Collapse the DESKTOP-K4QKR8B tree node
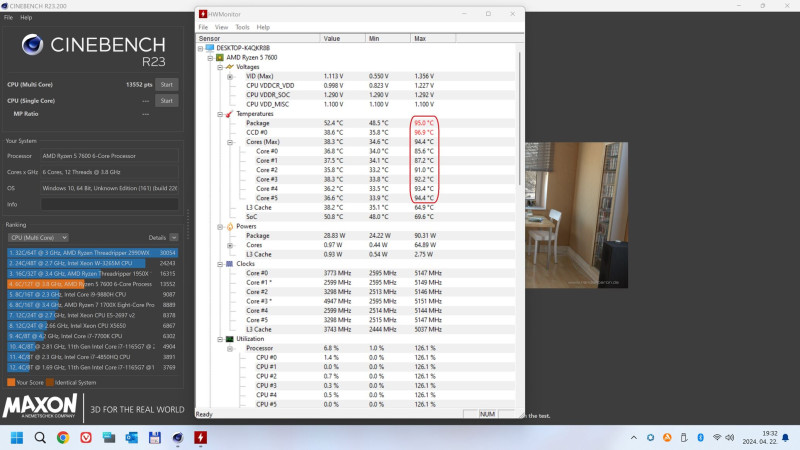800x450 pixels. tap(201, 48)
